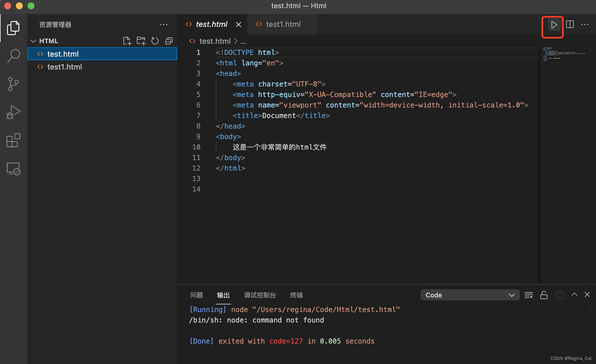
Task: Click the meta viewport line
Action: [380, 105]
